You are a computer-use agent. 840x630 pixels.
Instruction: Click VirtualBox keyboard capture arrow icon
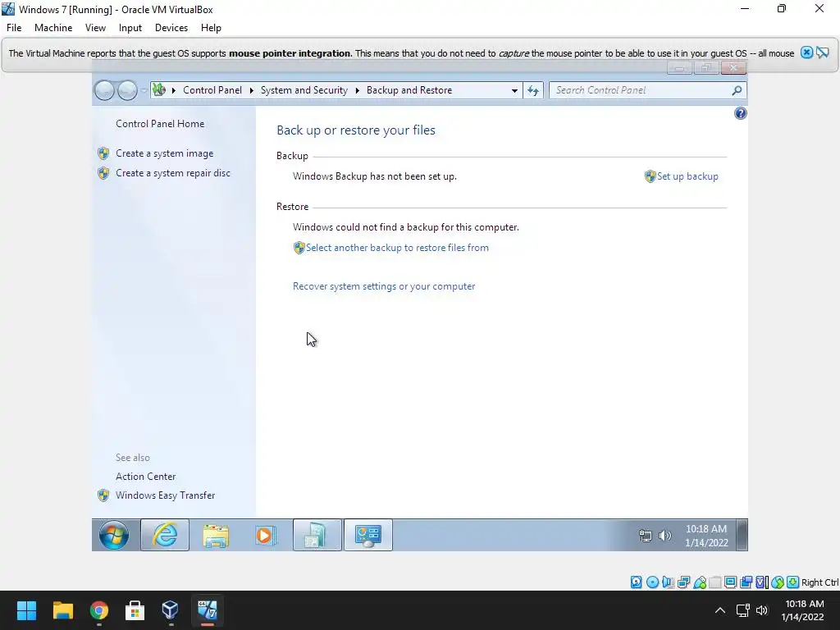[793, 582]
